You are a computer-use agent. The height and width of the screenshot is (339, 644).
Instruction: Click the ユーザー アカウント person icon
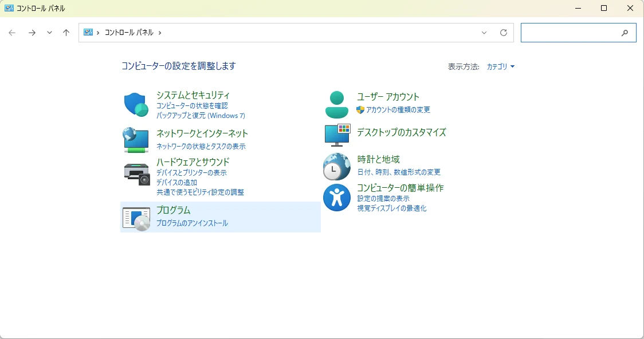coord(336,105)
